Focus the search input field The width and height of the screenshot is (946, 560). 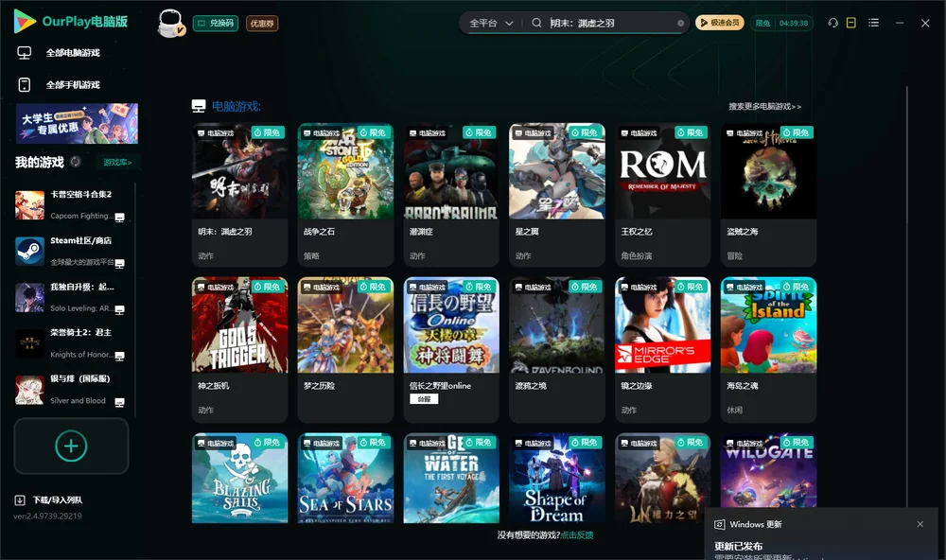click(611, 23)
